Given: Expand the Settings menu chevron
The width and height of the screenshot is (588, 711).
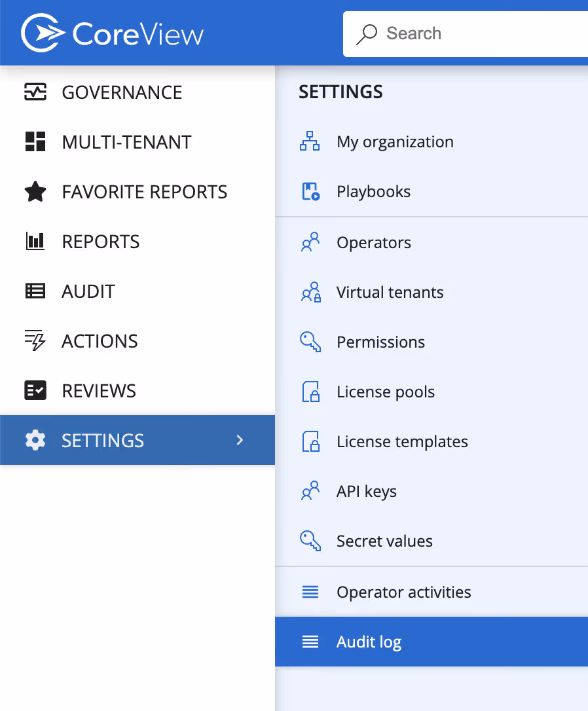Looking at the screenshot, I should tap(240, 440).
